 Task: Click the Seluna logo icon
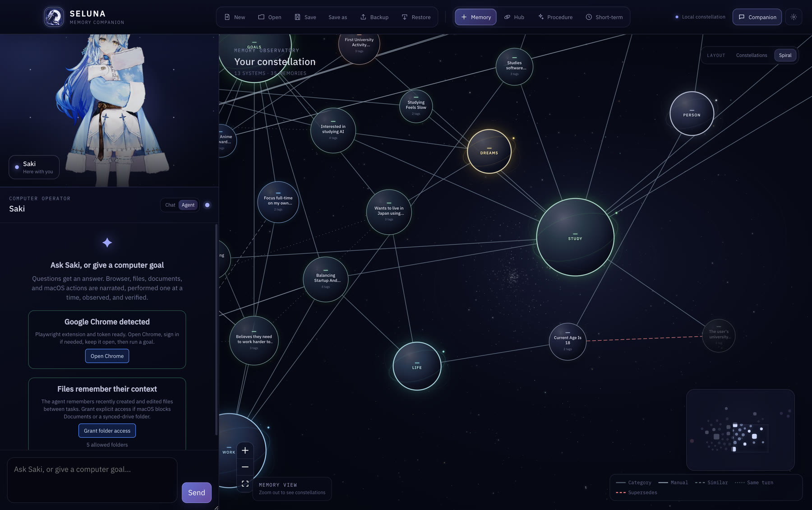54,17
